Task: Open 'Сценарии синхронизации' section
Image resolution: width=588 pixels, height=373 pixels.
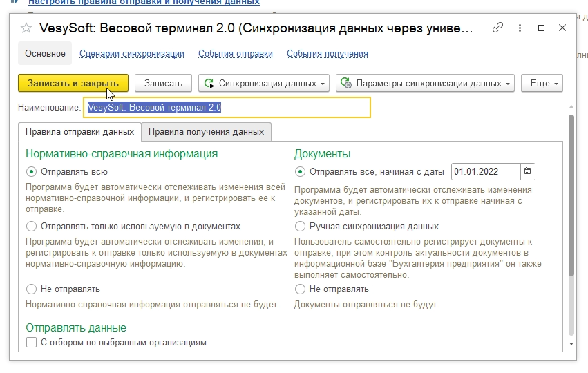Action: tap(131, 54)
